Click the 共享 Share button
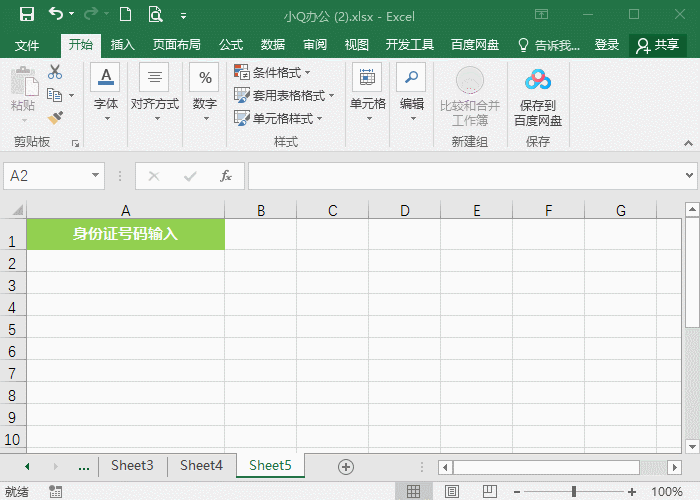 [657, 45]
